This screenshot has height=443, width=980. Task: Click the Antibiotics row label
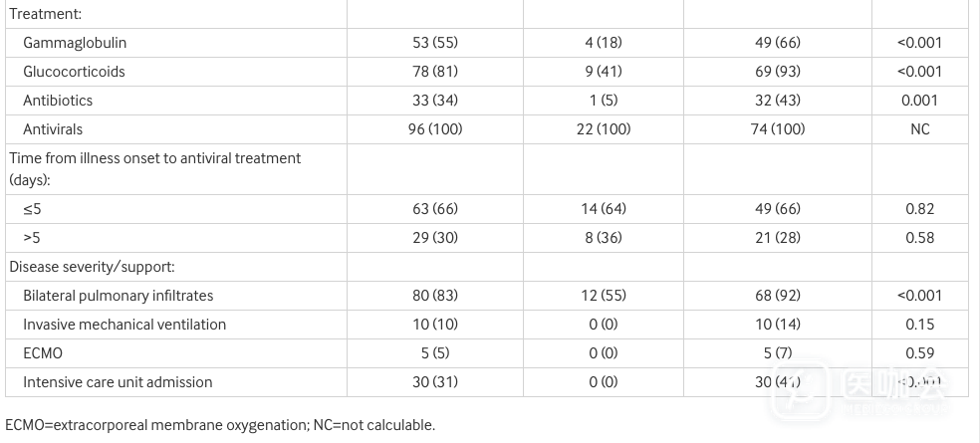pos(58,101)
